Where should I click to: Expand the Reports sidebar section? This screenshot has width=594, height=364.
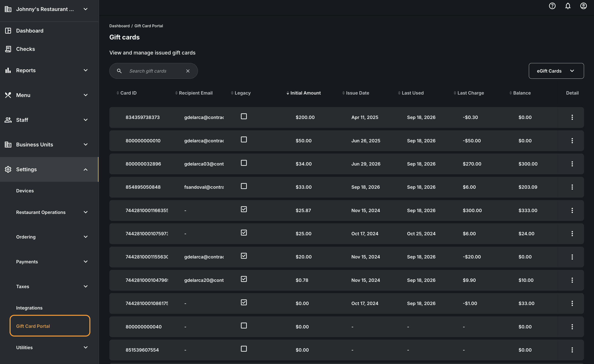49,70
